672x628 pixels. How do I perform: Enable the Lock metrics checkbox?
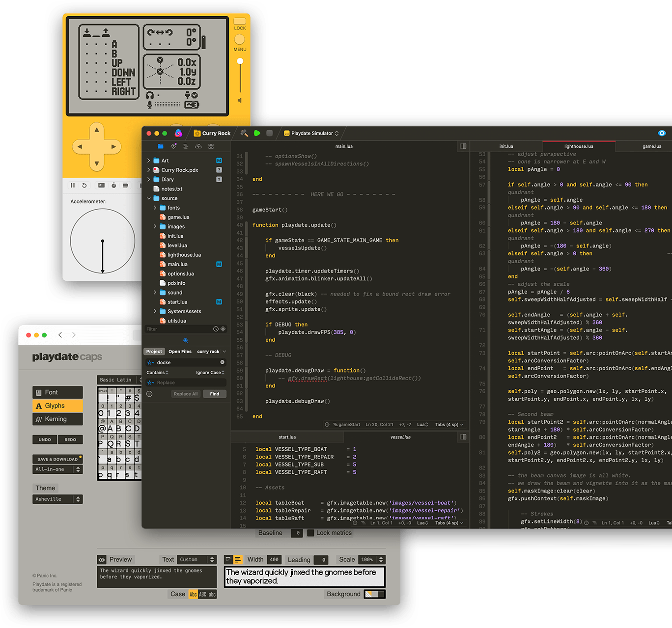pyautogui.click(x=310, y=533)
